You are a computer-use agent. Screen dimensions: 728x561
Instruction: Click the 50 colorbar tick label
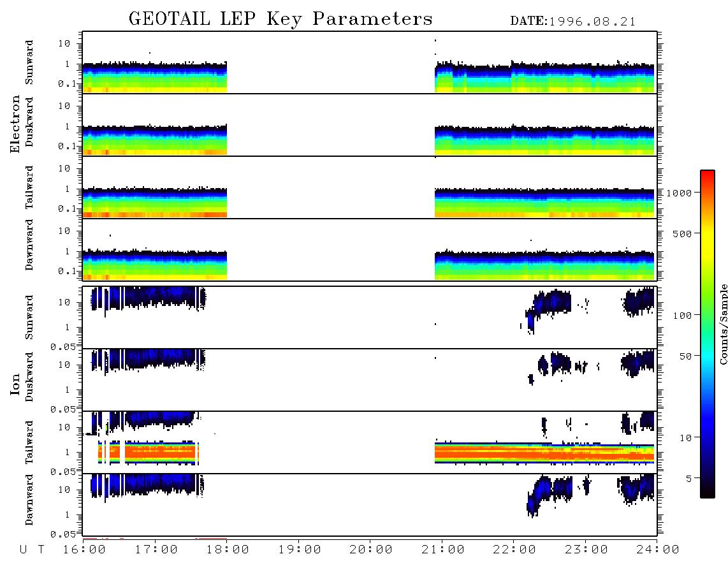point(685,356)
